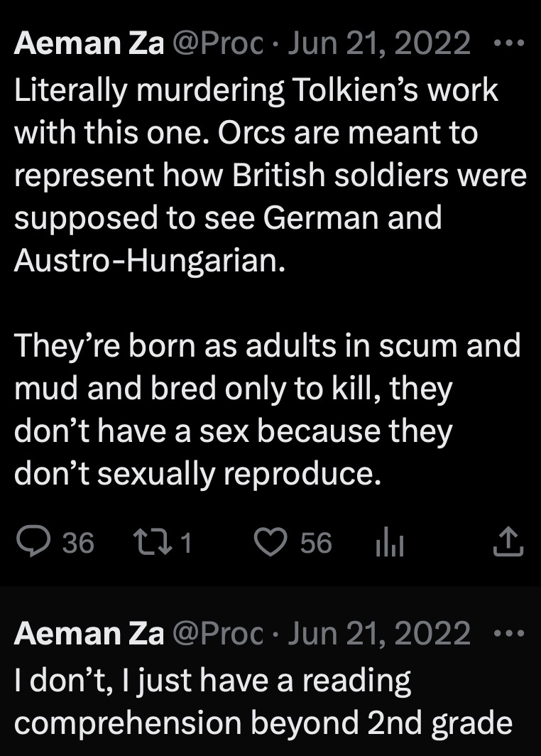Open Aeman Za's profile from the second tweet
Viewport: 541px width, 756px height.
[x=89, y=633]
